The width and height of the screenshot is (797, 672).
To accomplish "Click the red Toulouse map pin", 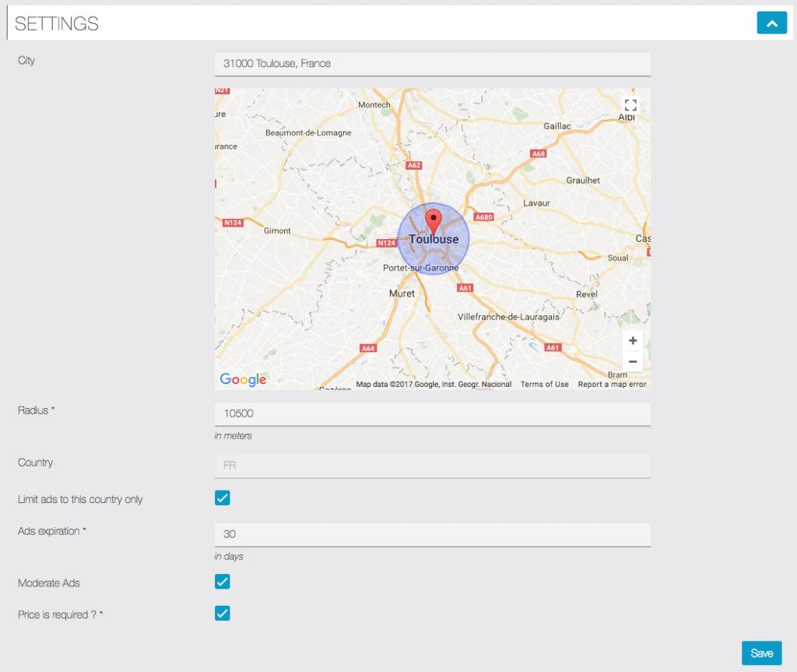I will [434, 220].
